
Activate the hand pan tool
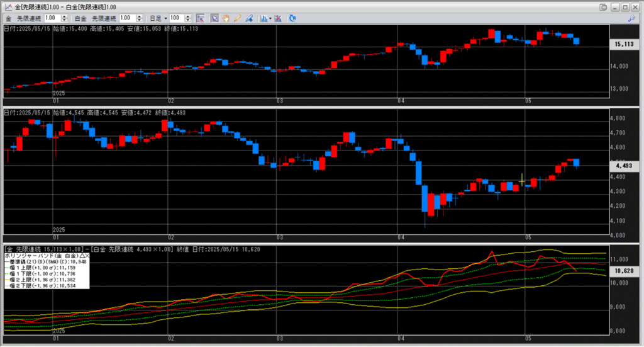pos(226,18)
